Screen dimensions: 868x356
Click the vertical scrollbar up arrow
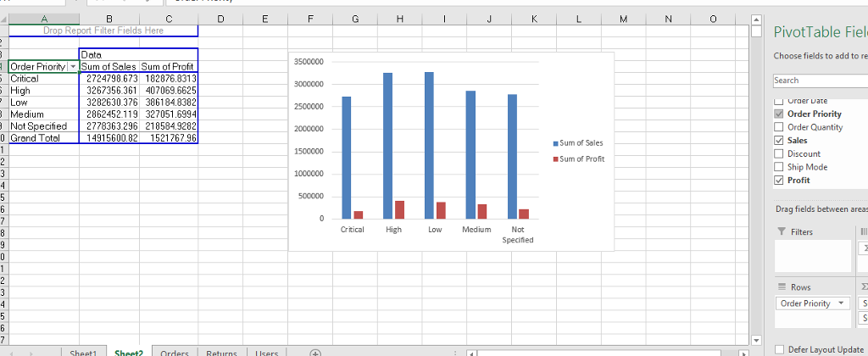click(x=756, y=20)
